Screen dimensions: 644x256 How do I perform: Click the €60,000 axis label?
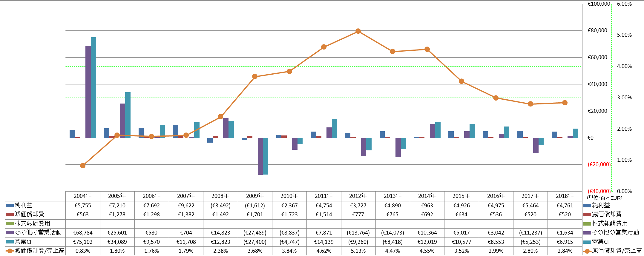597,57
